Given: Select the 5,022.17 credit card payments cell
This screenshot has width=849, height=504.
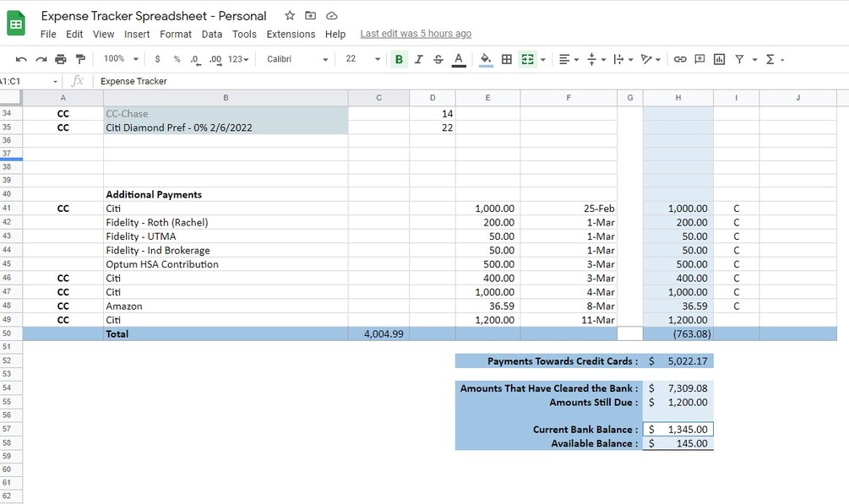Looking at the screenshot, I should pos(678,361).
